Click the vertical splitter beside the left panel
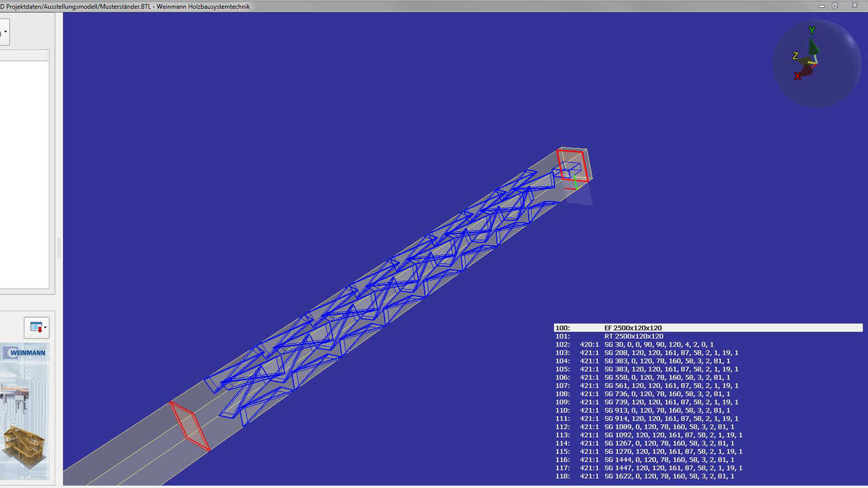Image resolution: width=868 pixels, height=488 pixels. point(59,247)
